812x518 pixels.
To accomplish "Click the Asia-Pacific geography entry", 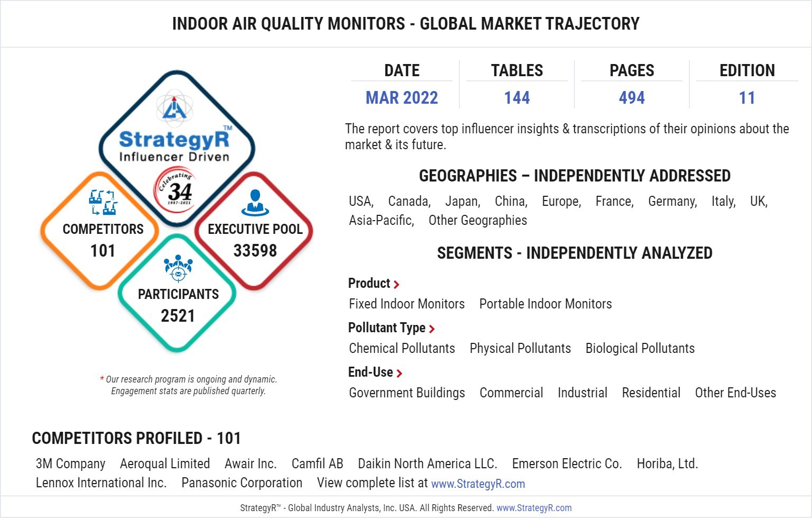I will click(381, 221).
